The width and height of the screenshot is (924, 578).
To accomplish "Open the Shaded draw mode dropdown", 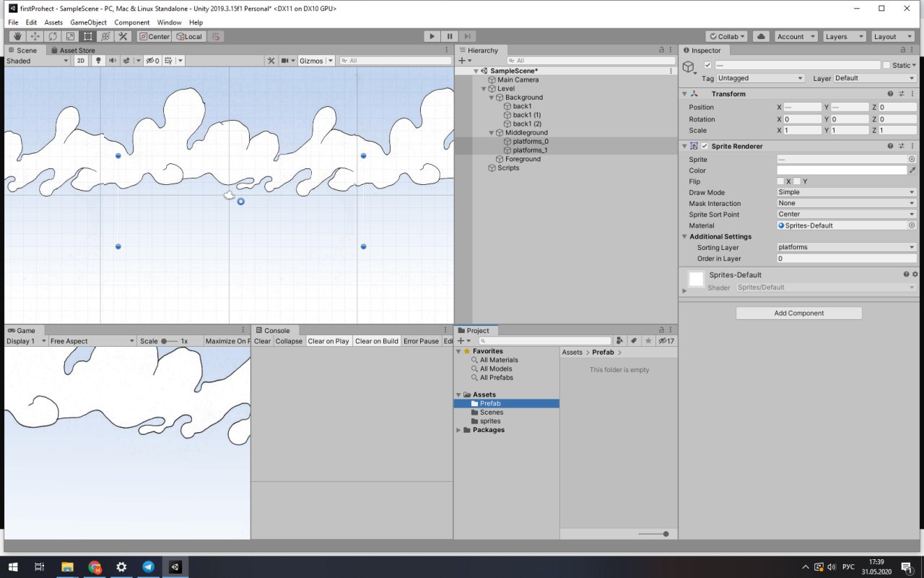I will click(36, 61).
